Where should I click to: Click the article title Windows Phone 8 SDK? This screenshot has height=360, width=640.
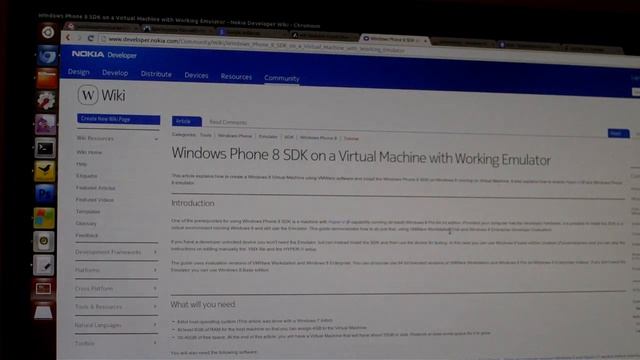361,157
